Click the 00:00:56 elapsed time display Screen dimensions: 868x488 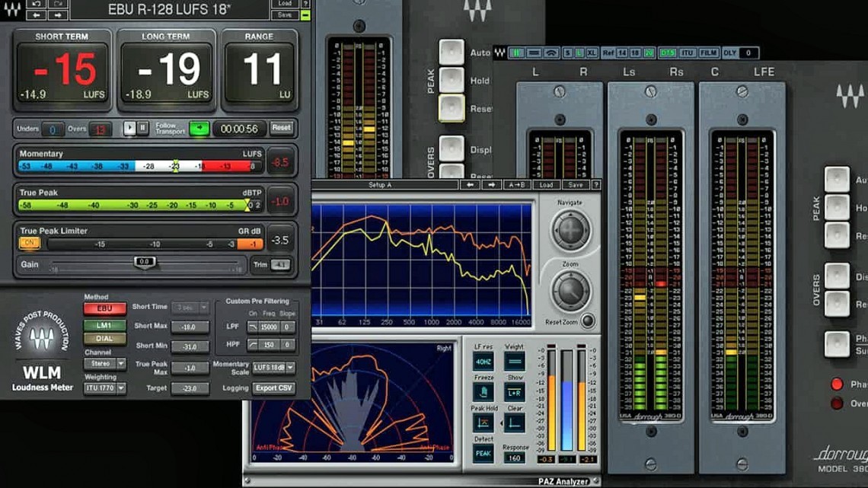(239, 129)
